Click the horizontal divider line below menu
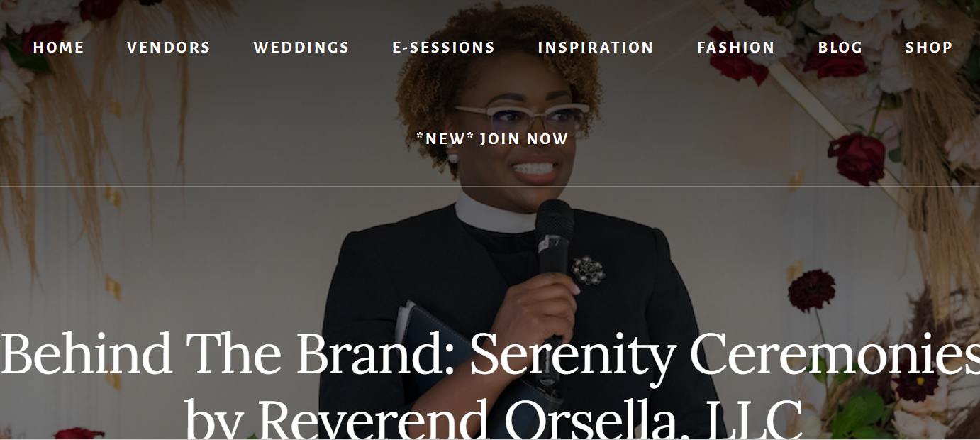This screenshot has height=440, width=980. [490, 186]
